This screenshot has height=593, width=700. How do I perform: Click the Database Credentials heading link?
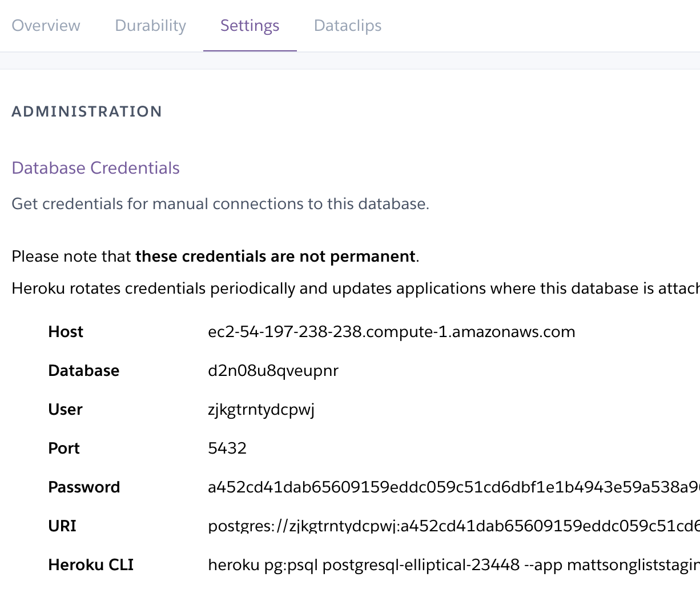pyautogui.click(x=95, y=168)
